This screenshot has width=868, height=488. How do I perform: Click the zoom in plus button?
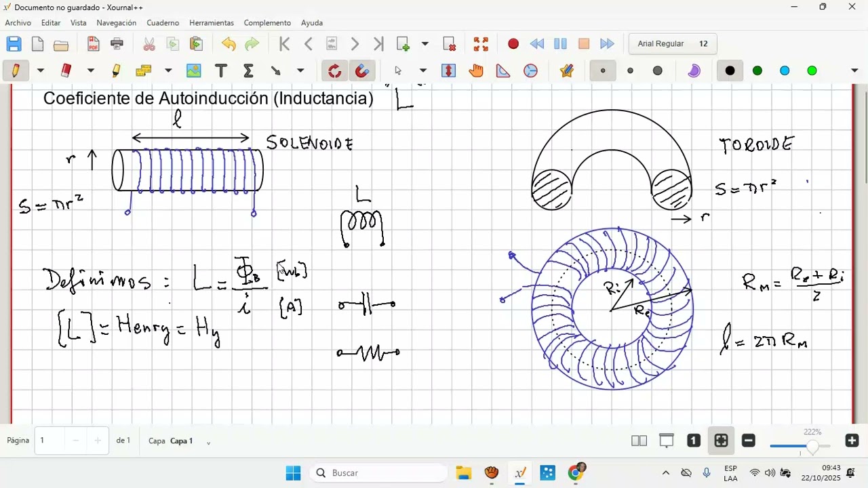pos(852,441)
